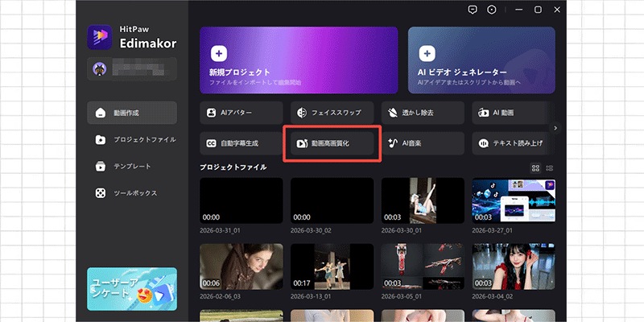Screen dimensions: 644x322
Task: Open 自動字幕生成 tool
Action: 242,143
